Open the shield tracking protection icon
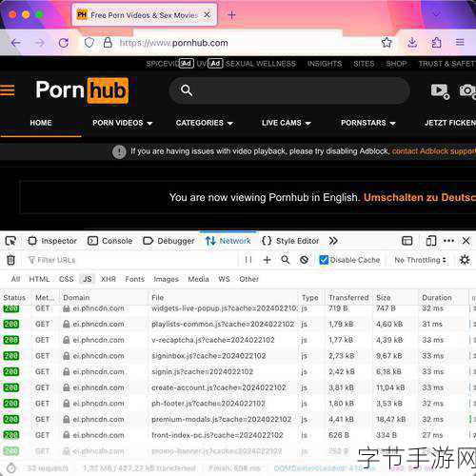The image size is (476, 476). coord(89,43)
